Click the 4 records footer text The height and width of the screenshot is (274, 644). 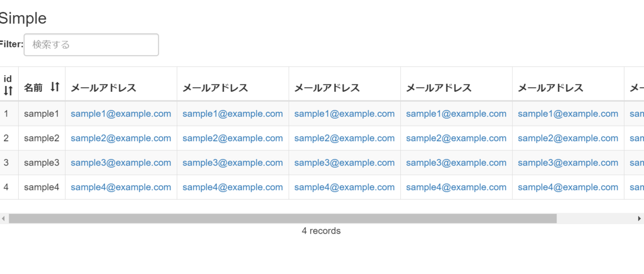321,231
